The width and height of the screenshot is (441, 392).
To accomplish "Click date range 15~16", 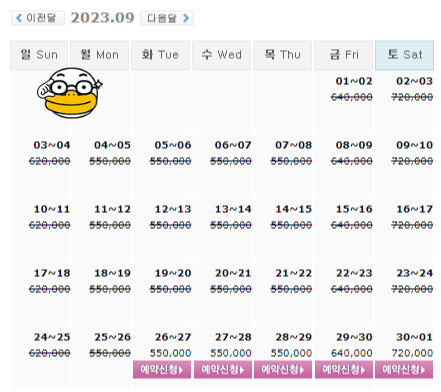I will pos(354,209).
